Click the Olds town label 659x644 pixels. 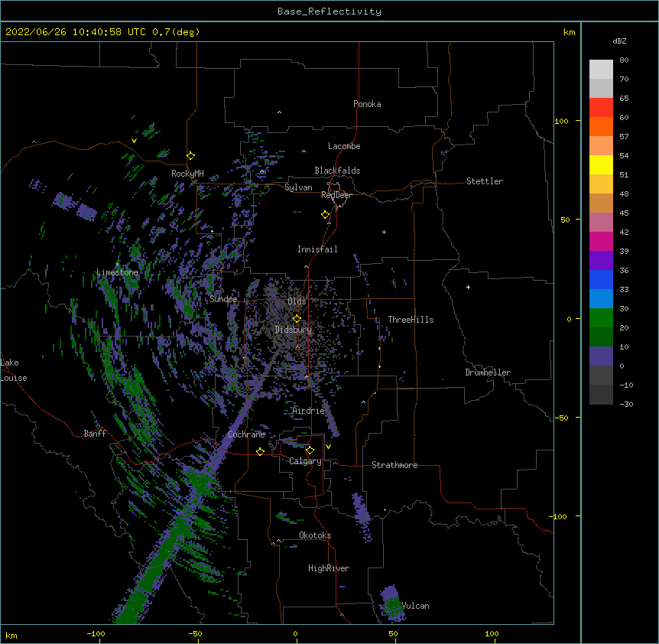click(x=297, y=301)
